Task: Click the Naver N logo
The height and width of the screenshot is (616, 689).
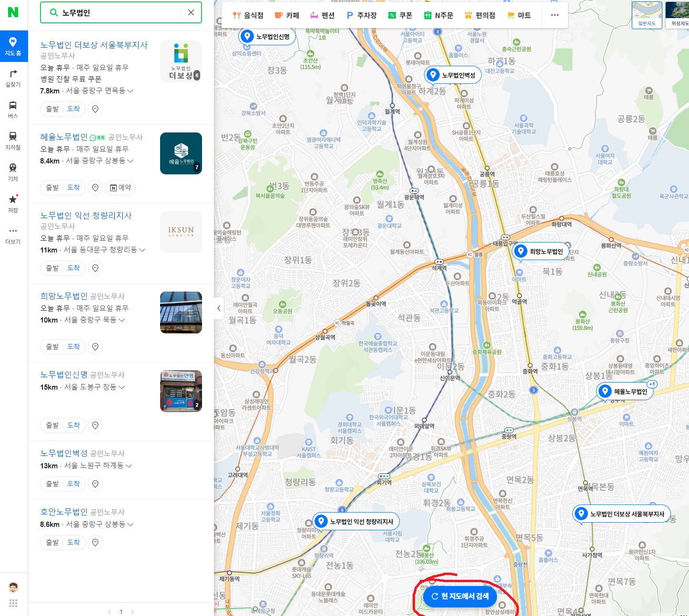Action: coord(13,12)
